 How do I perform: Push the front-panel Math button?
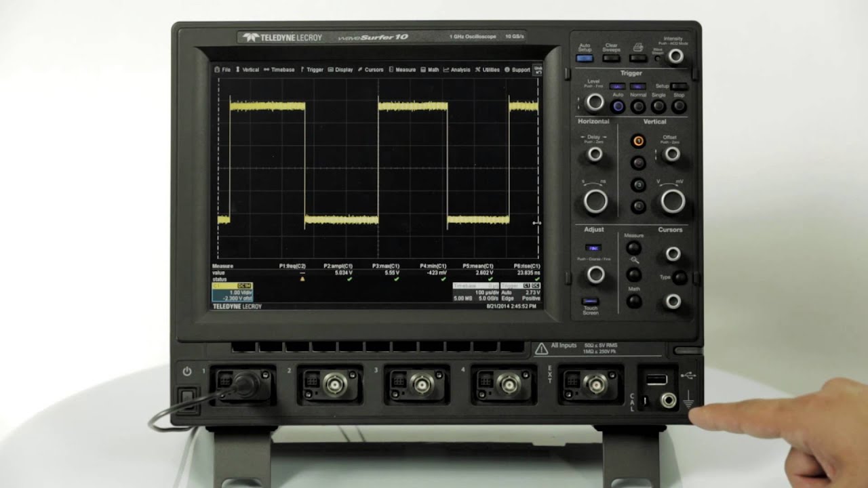633,301
